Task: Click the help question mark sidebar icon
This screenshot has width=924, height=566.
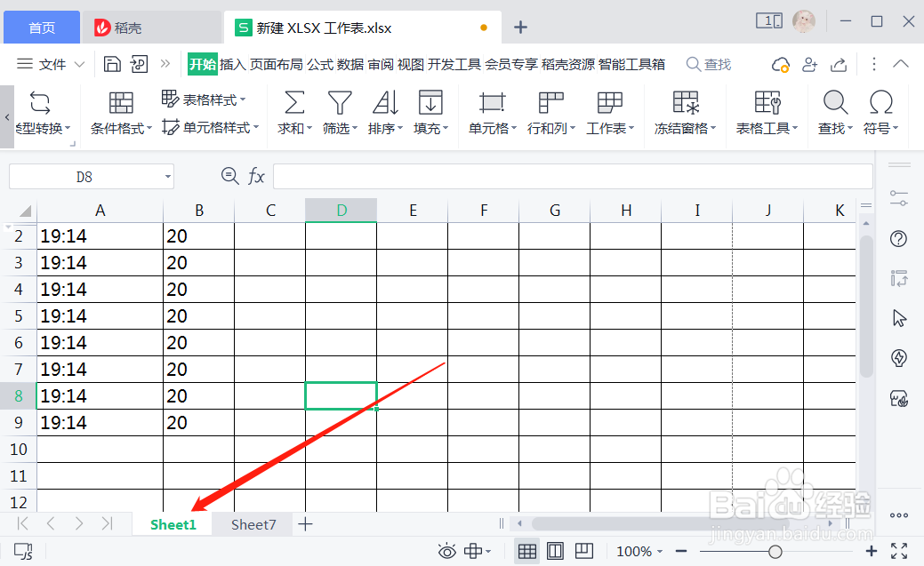Action: point(899,238)
